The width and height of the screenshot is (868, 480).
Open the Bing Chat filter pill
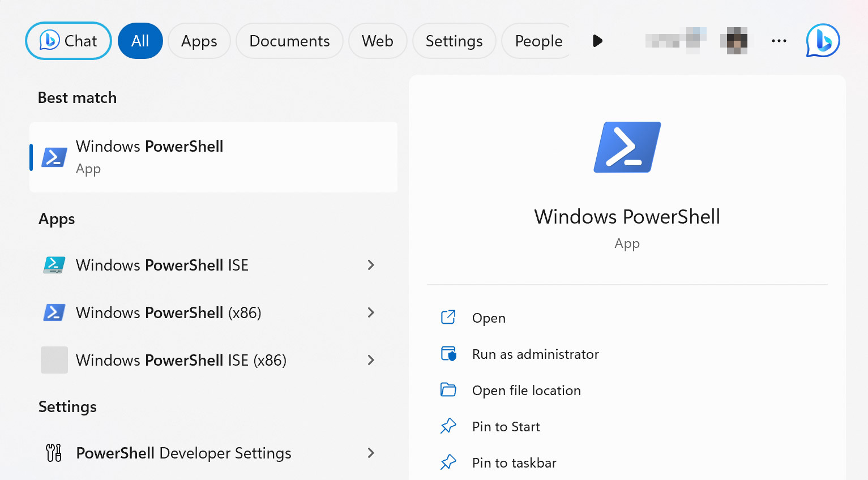(69, 41)
